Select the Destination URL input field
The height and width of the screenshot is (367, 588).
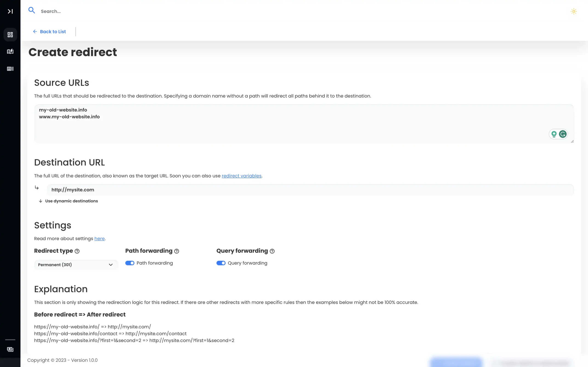click(x=311, y=189)
